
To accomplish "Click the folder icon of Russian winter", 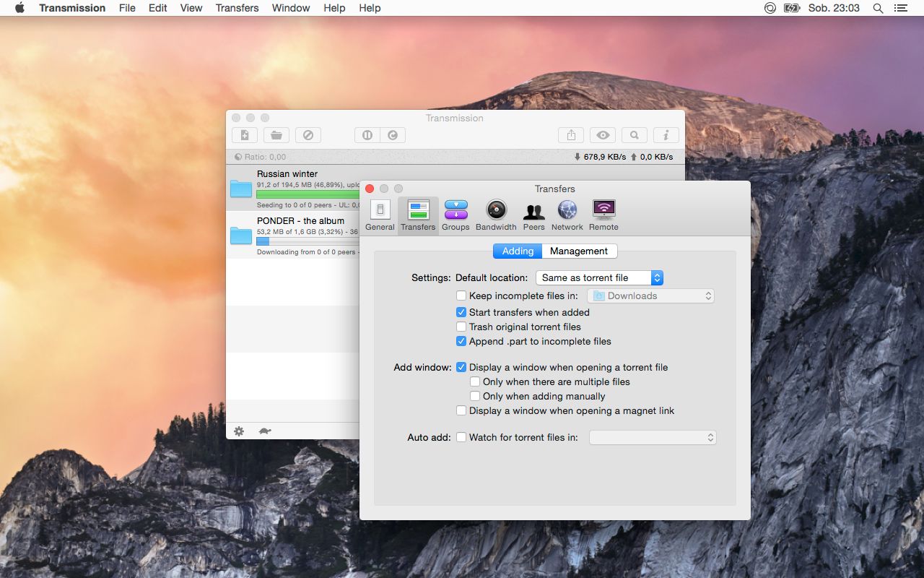I will coord(241,189).
